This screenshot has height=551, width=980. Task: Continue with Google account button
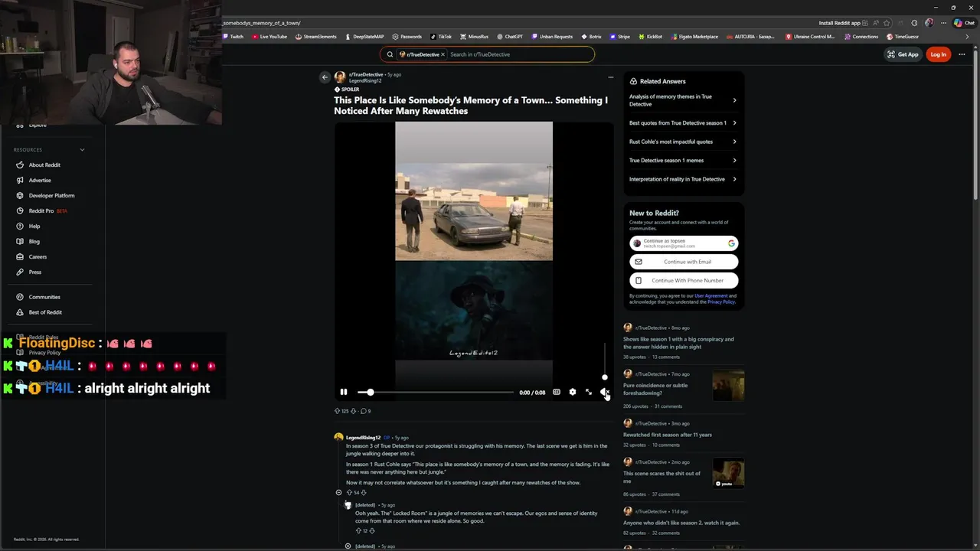point(684,243)
